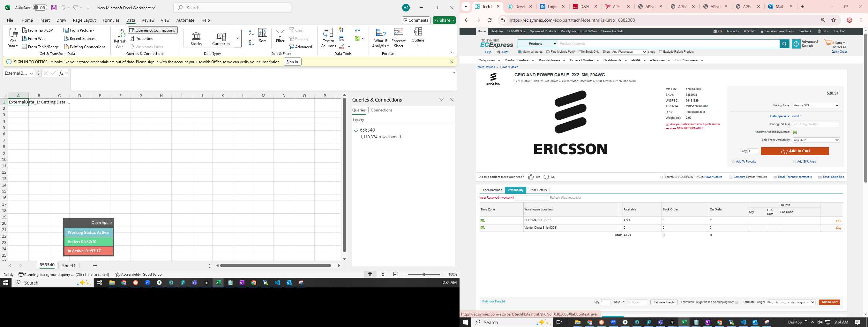Click the Estimate Freight button
Screen dimensions: 868x327
pyautogui.click(x=664, y=302)
